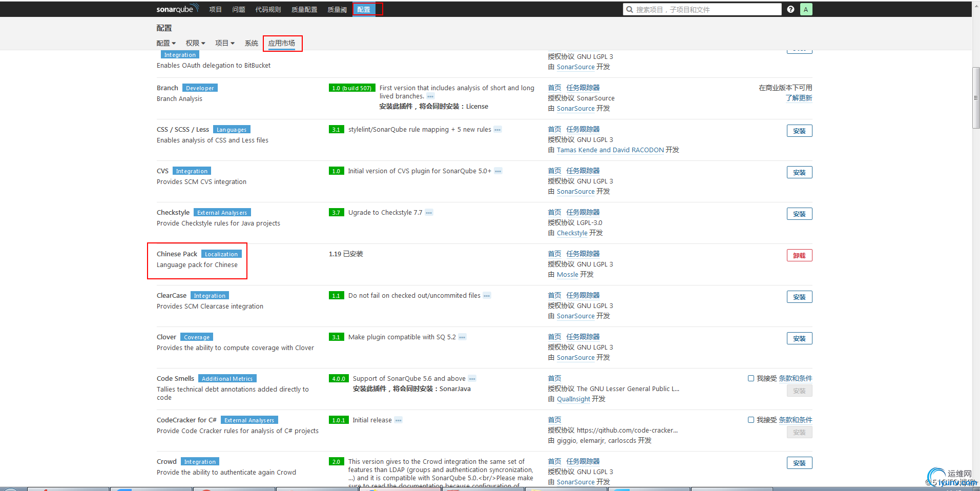The height and width of the screenshot is (491, 980).
Task: Click the Localization tag on Chinese Pack
Action: coord(221,254)
